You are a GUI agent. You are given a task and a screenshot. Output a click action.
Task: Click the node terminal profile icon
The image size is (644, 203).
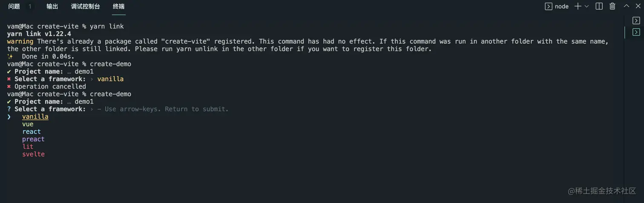549,6
